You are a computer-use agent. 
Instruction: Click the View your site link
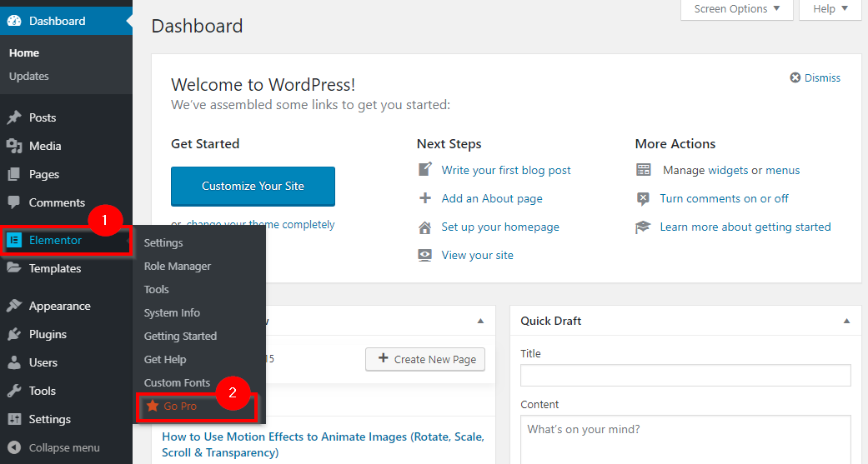click(x=477, y=255)
